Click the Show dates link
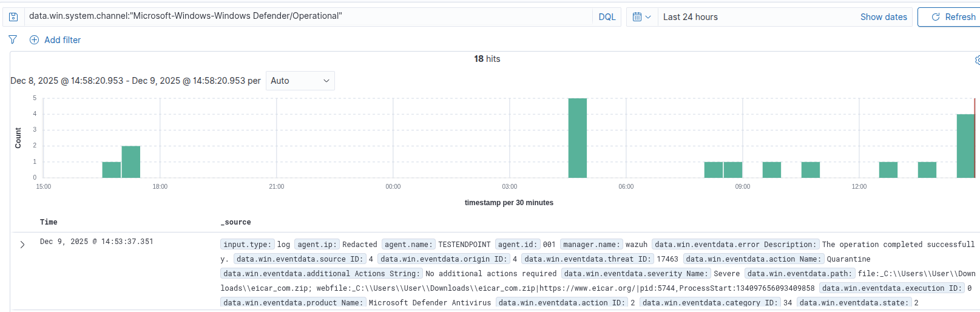 pos(883,17)
